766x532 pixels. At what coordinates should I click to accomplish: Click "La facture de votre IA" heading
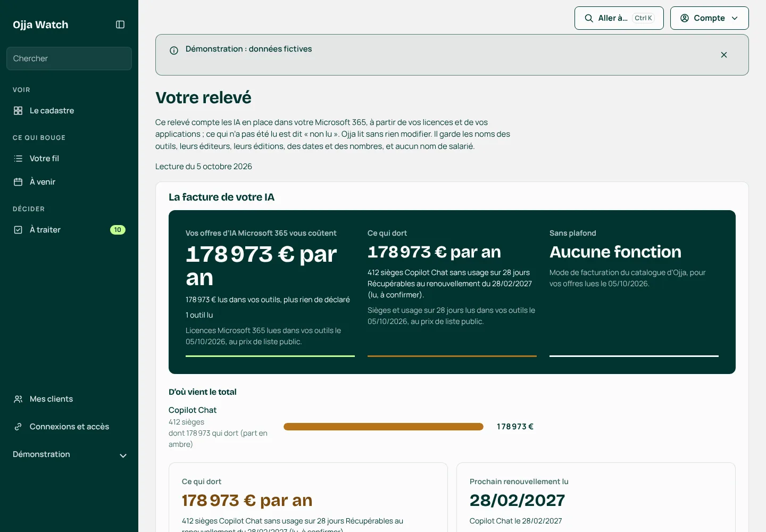tap(221, 197)
